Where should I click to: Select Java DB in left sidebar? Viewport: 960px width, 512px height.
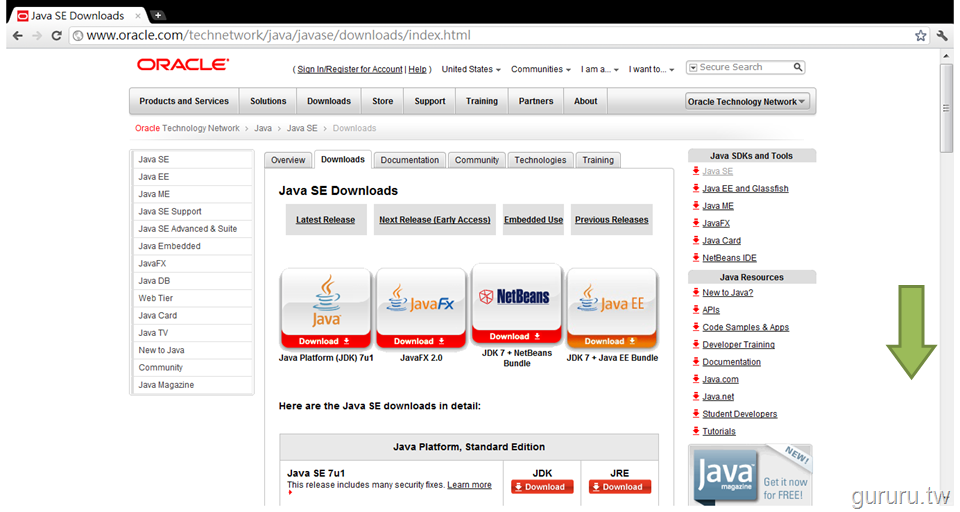click(x=192, y=281)
